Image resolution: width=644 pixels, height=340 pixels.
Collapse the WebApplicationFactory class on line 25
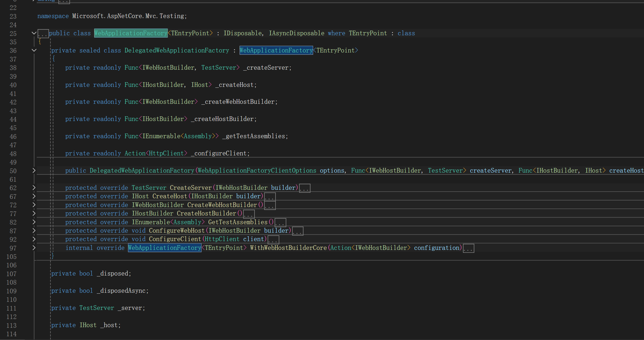(34, 33)
